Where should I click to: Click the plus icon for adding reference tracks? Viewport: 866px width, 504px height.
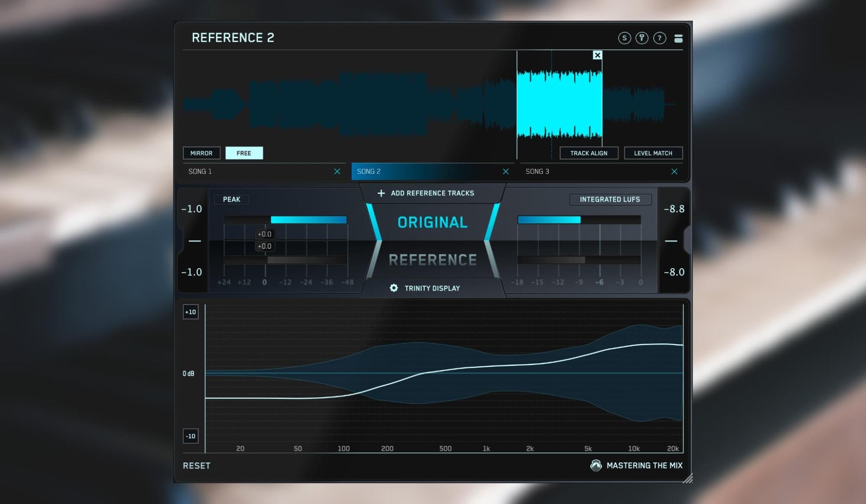[381, 193]
